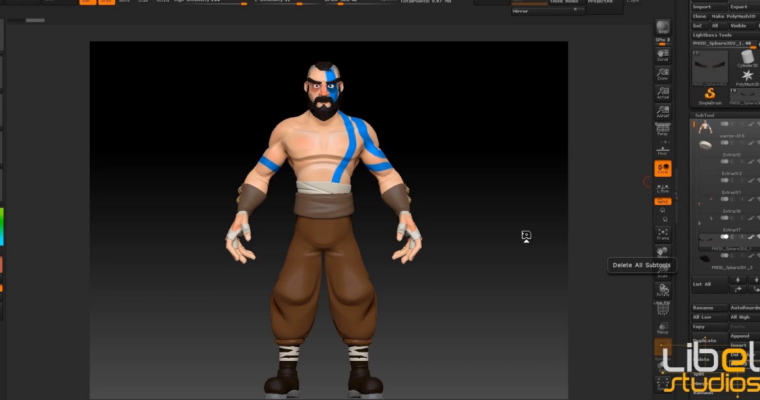Adjust the PM3D_Sphere3D2_1 tool slider
Viewport: 760px width, 400px height.
coord(726,44)
